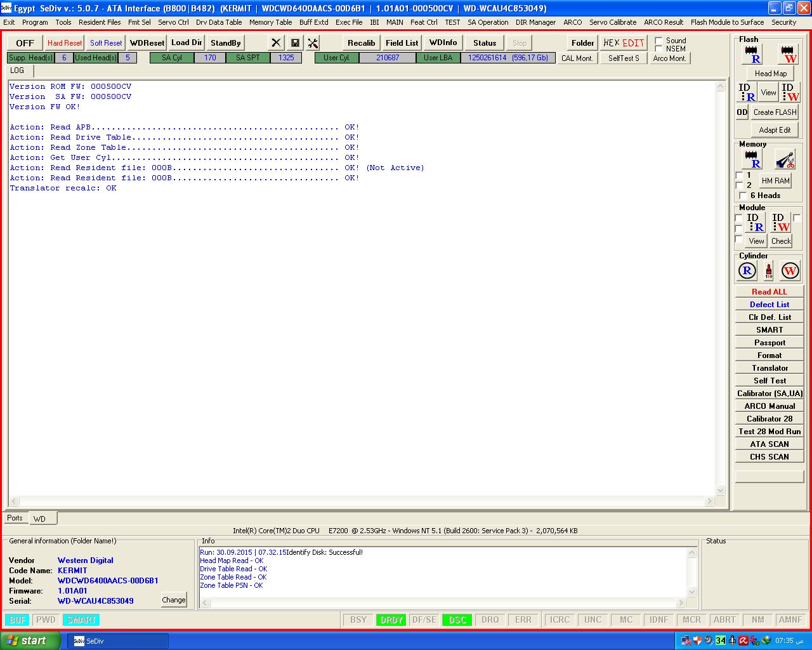Open the Servo Ctrl menu
Viewport: 812px width, 650px height.
pyautogui.click(x=173, y=22)
